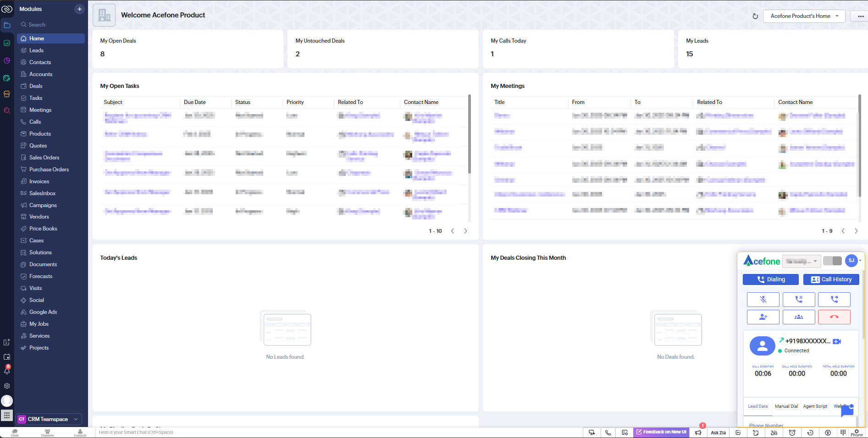Open the calendar-edit icon in left rail
This screenshot has width=868, height=438.
[x=7, y=78]
